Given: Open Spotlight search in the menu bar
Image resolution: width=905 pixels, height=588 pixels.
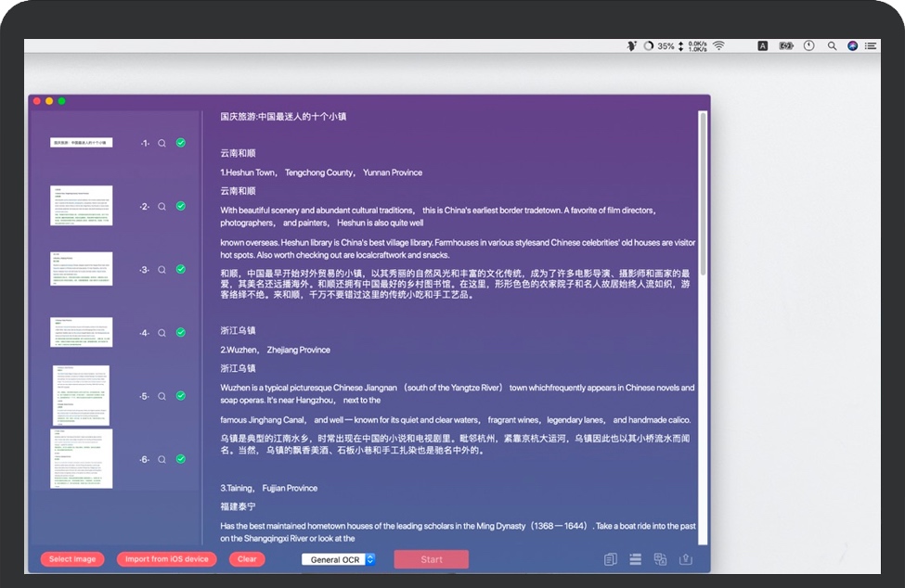Looking at the screenshot, I should point(832,45).
